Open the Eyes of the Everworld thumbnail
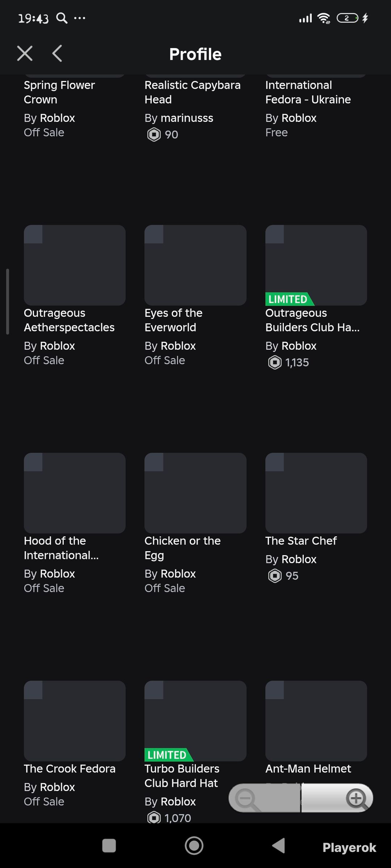Image resolution: width=391 pixels, height=868 pixels. [x=195, y=265]
